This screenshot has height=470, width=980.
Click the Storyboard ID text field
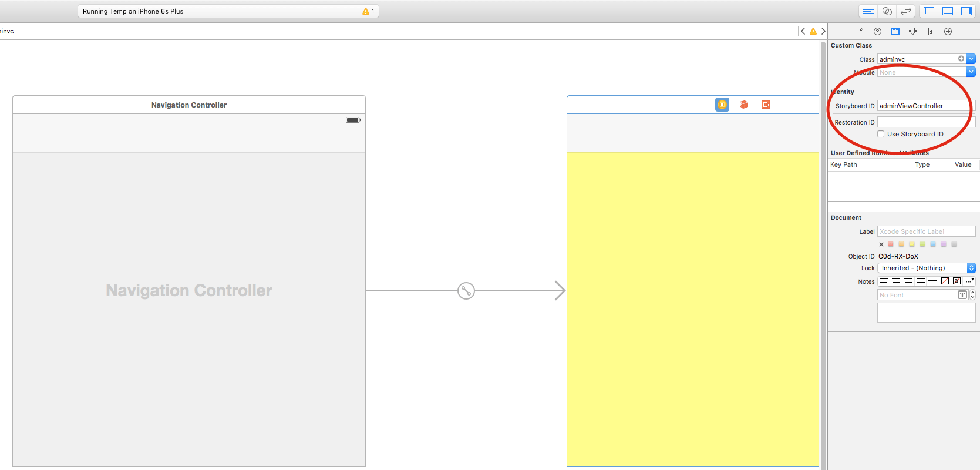923,106
